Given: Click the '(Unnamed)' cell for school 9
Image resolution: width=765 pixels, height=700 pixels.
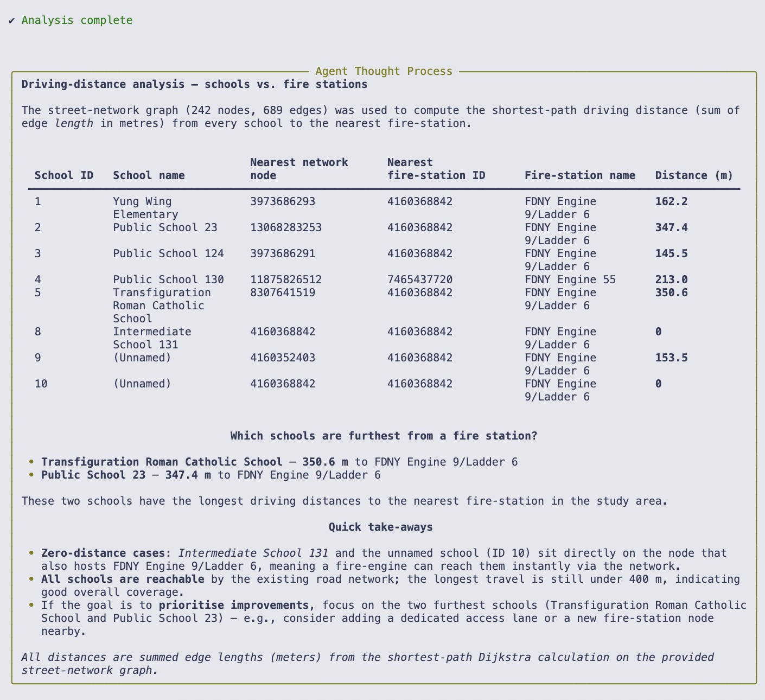Looking at the screenshot, I should [142, 358].
